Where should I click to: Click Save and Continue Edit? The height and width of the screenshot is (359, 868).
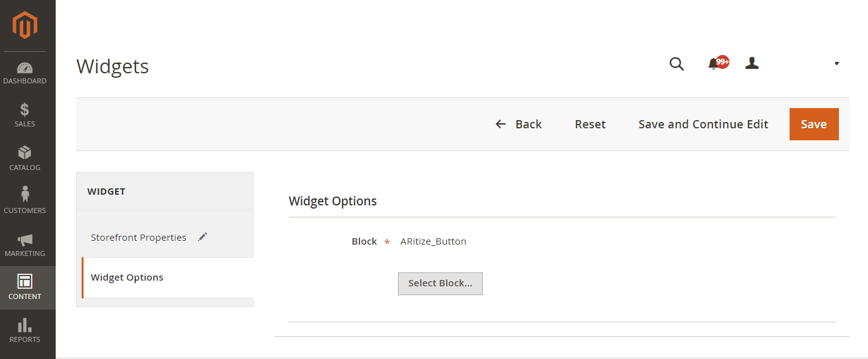(704, 125)
